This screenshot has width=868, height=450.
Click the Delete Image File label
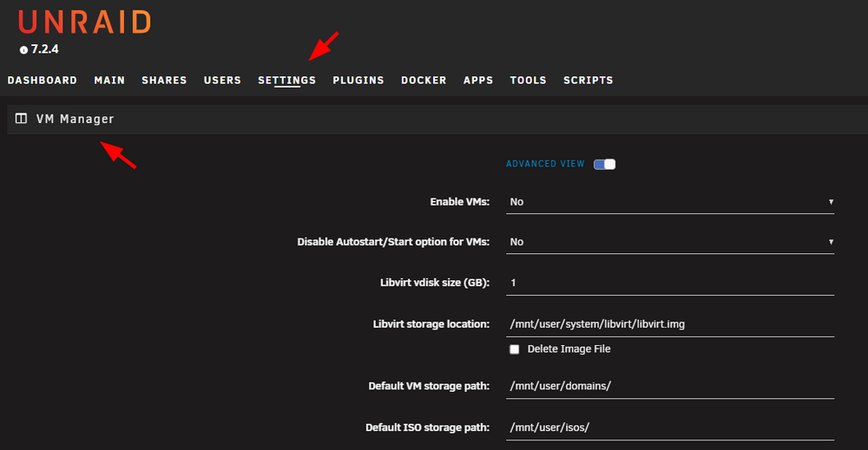point(569,349)
